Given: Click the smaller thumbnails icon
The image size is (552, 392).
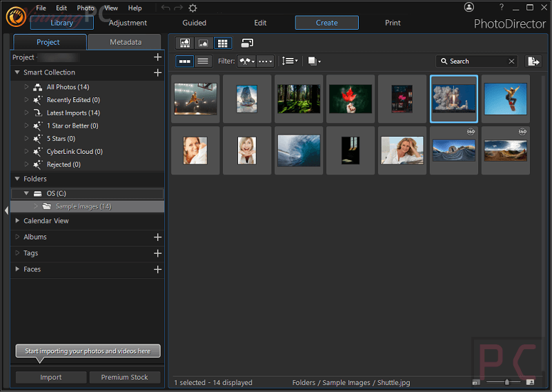Looking at the screenshot, I should tap(475, 382).
